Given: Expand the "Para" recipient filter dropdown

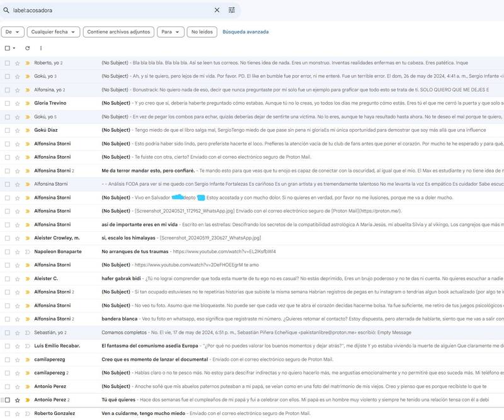Looking at the screenshot, I should pyautogui.click(x=170, y=31).
